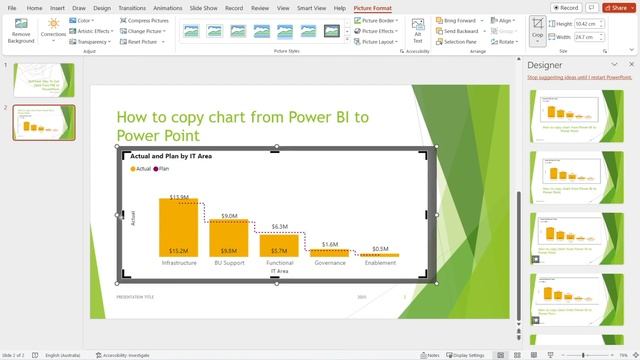The height and width of the screenshot is (360, 640).
Task: Select slide 2 thumbnail
Action: pyautogui.click(x=44, y=122)
